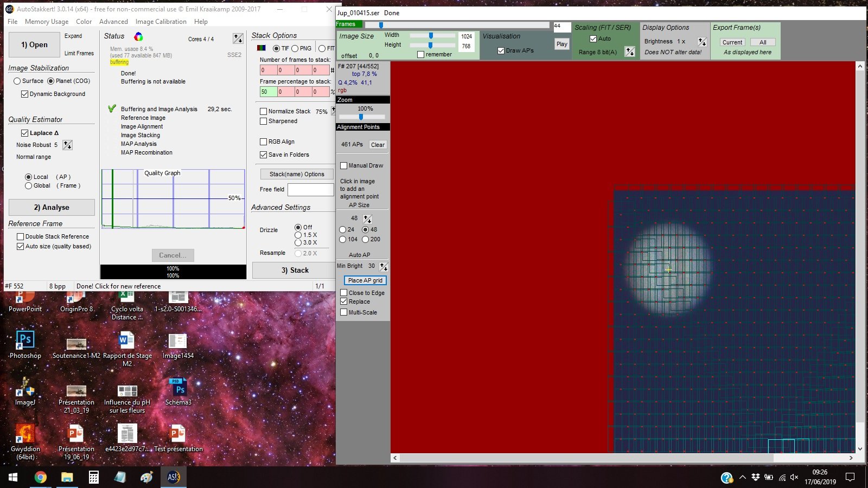Open the Présentation 21_03_19 desktop file
Screen dimensions: 868x488
tap(76, 397)
